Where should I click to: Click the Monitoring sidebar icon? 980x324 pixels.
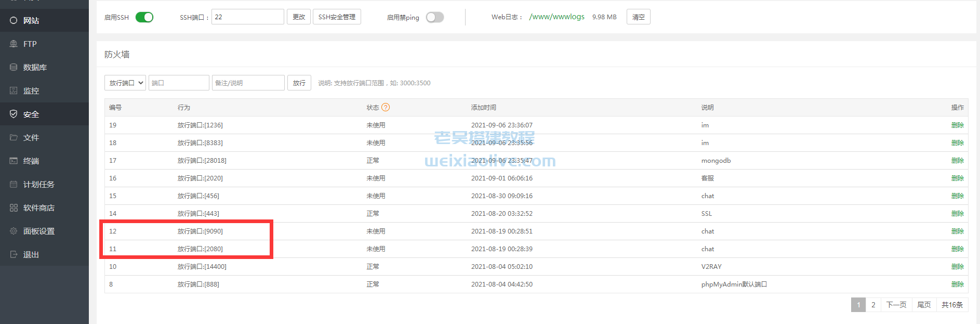[x=14, y=90]
